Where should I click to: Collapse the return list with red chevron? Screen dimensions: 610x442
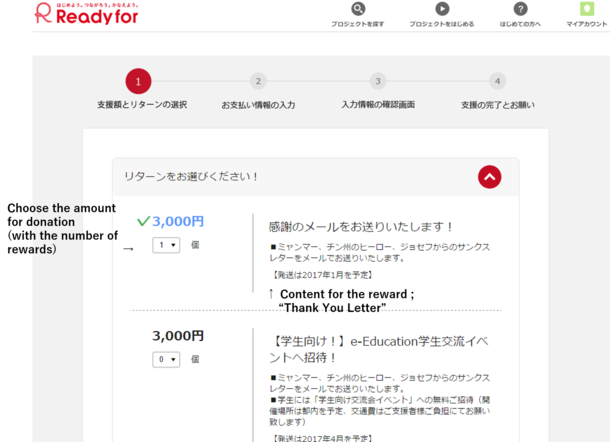pyautogui.click(x=489, y=177)
